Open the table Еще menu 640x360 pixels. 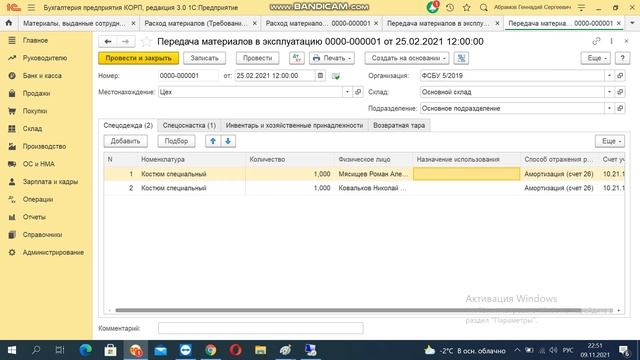coord(610,141)
